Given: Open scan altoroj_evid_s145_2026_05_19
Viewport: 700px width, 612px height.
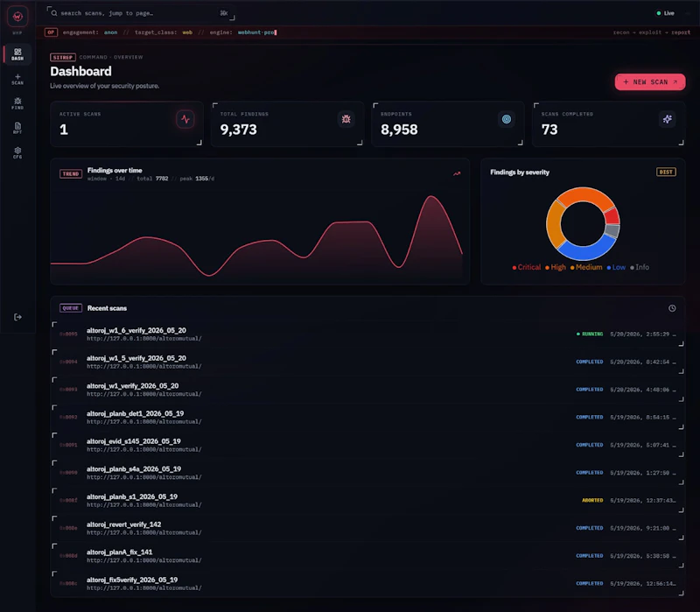Looking at the screenshot, I should (x=367, y=445).
